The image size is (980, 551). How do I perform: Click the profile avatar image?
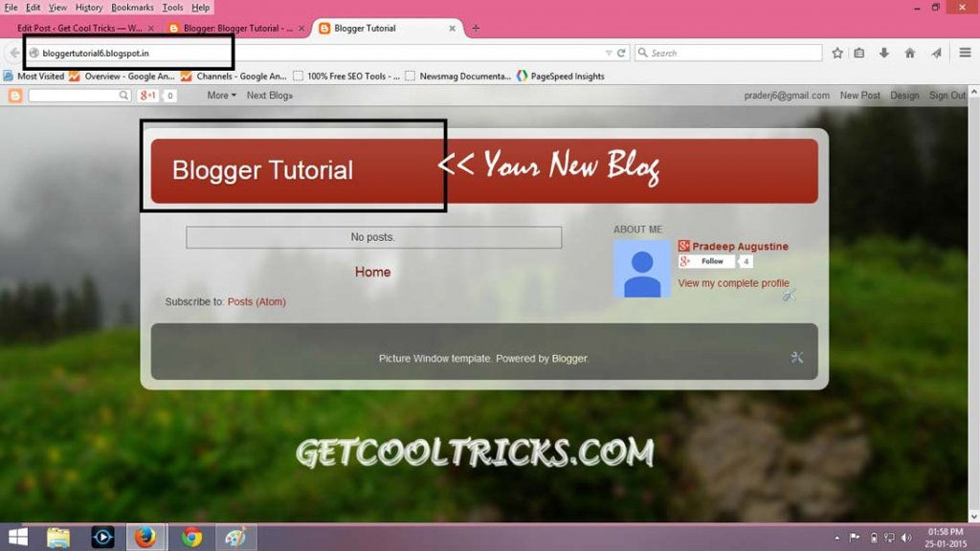pos(642,269)
